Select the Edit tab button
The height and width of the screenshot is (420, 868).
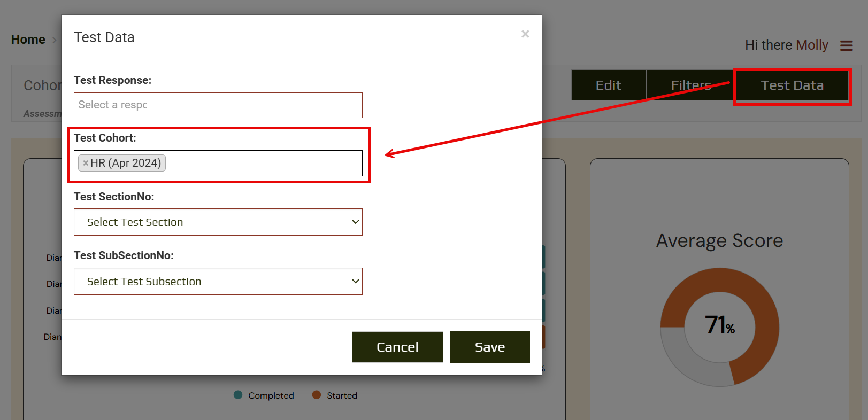[x=608, y=85]
